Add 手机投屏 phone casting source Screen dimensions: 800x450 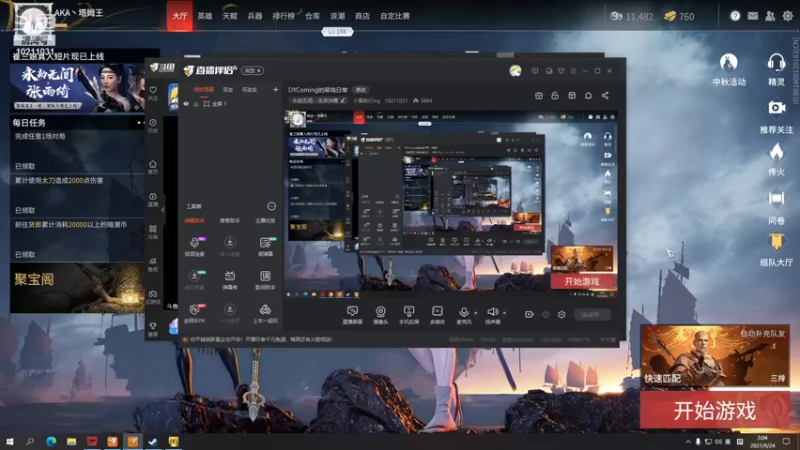[409, 315]
